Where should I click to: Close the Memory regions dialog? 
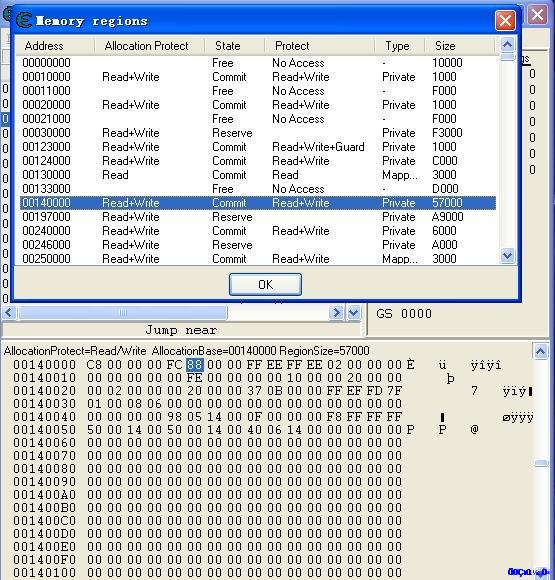click(x=505, y=21)
